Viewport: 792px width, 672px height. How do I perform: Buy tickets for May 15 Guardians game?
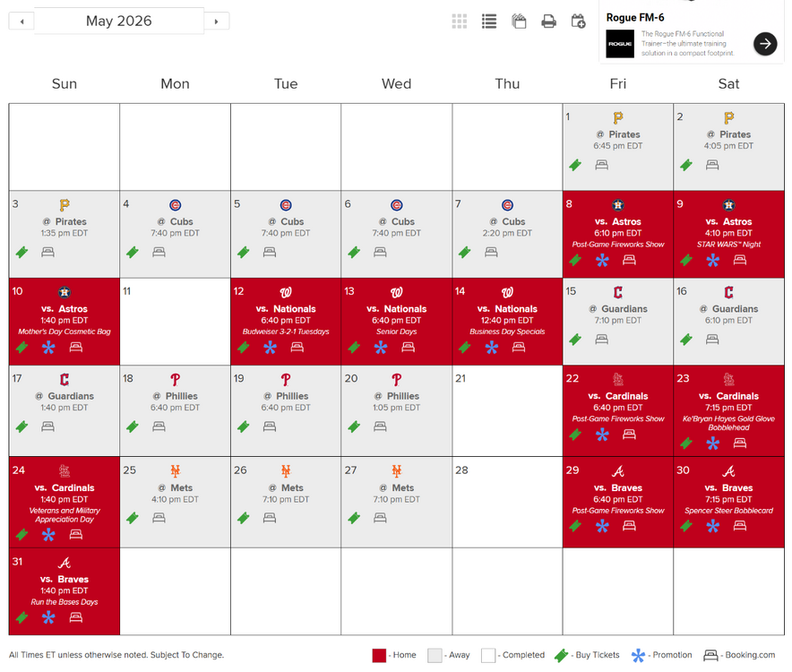pos(575,340)
